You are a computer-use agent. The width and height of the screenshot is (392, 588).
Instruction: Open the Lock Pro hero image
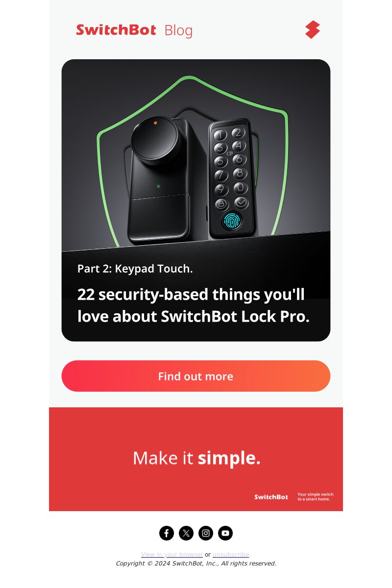click(196, 200)
